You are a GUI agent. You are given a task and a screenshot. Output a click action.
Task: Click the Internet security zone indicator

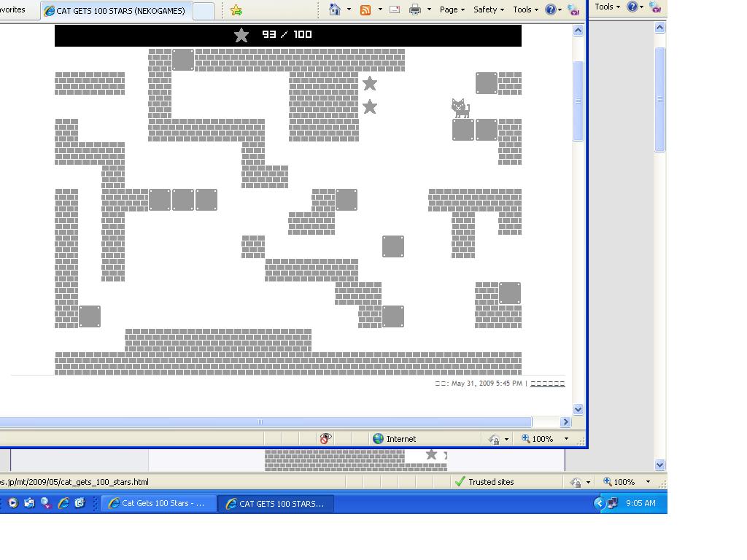394,438
